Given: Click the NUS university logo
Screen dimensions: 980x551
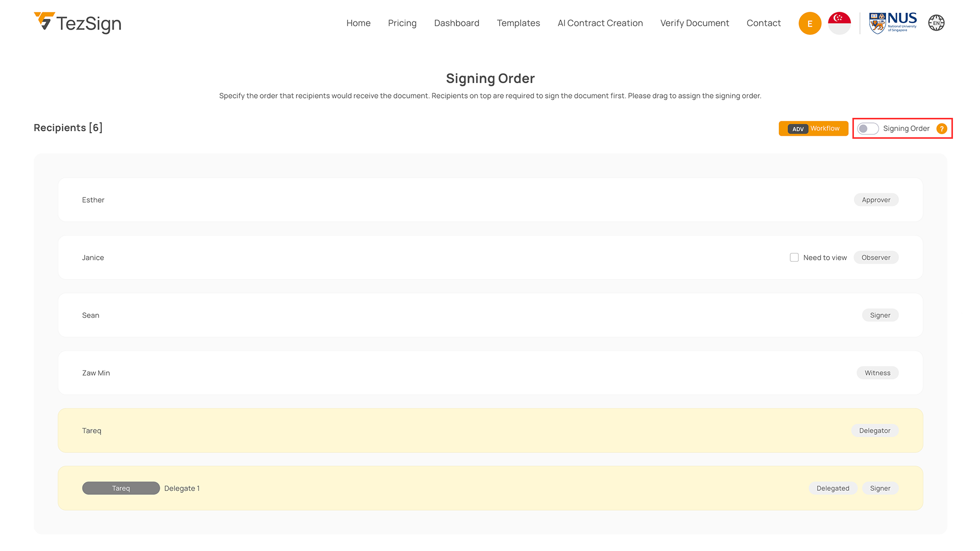Looking at the screenshot, I should click(x=893, y=23).
